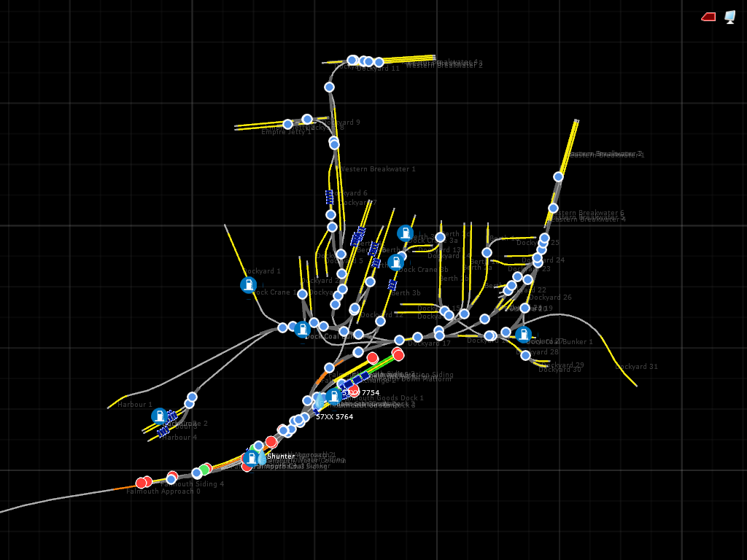Select the fuel point beside Harbour sidings
The image size is (747, 560).
[x=159, y=416]
